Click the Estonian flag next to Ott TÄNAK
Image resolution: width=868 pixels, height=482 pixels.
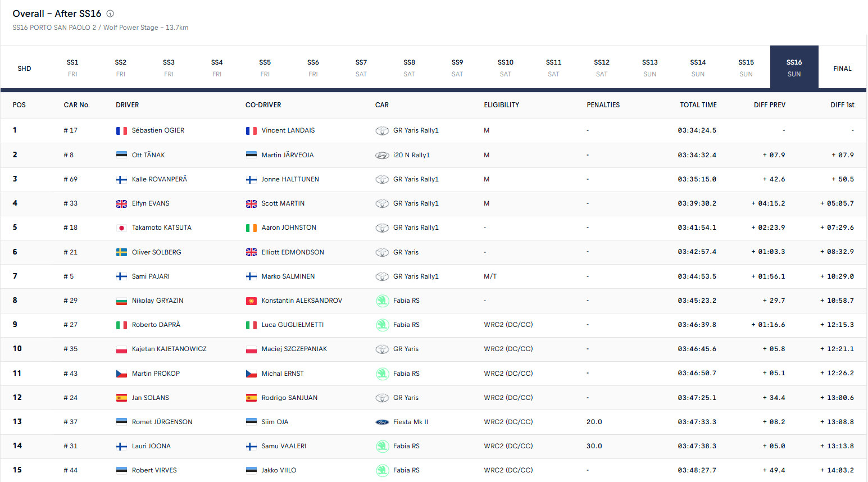(x=121, y=155)
